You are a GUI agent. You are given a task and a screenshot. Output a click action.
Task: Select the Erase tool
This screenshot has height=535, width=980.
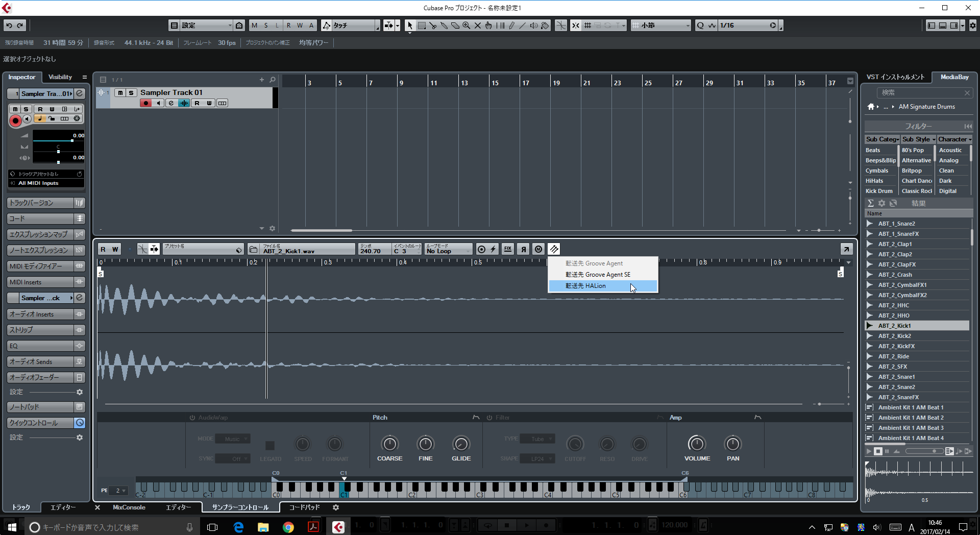click(x=455, y=25)
